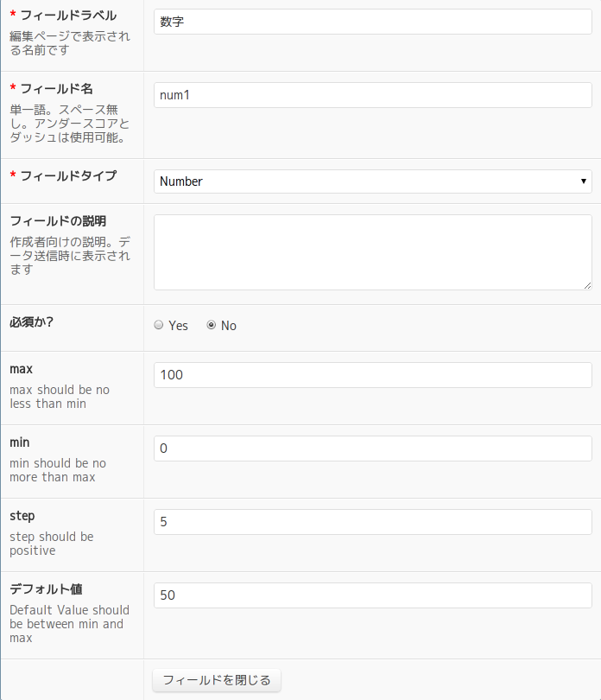The height and width of the screenshot is (700, 601).
Task: Click the フィールド名 input with num1
Action: tap(372, 95)
